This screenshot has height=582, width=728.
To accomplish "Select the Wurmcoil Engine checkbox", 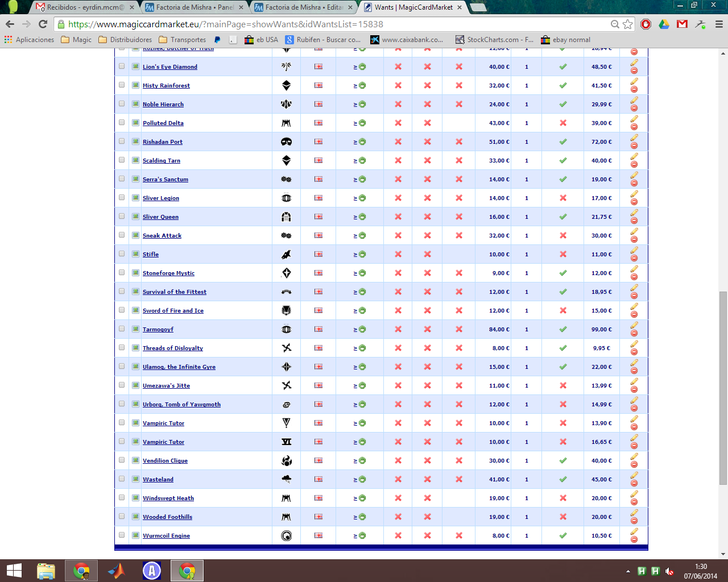I will tap(122, 535).
